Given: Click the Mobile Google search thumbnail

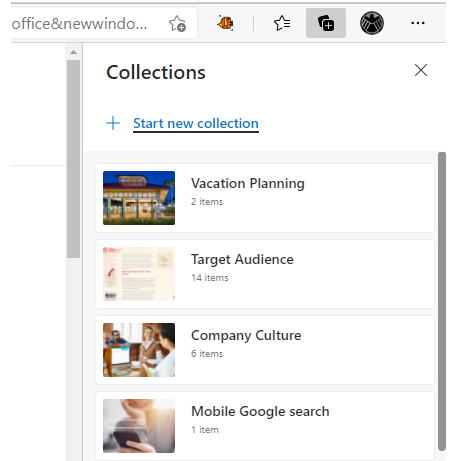Looking at the screenshot, I should (139, 426).
